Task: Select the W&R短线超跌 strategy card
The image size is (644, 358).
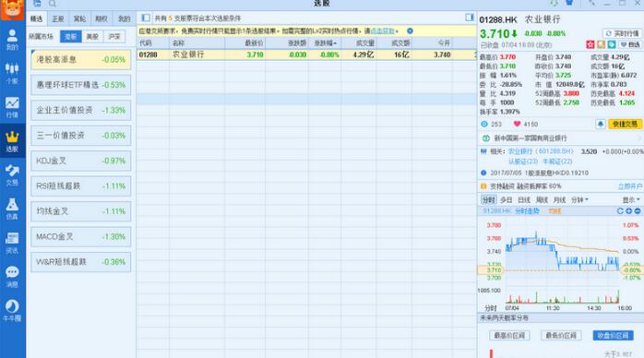Action: pyautogui.click(x=81, y=262)
